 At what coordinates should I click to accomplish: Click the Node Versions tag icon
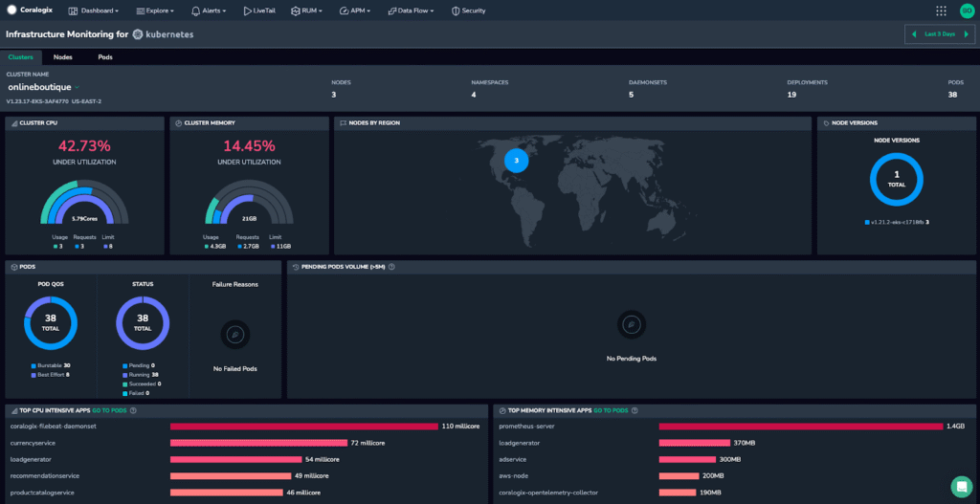coord(826,123)
